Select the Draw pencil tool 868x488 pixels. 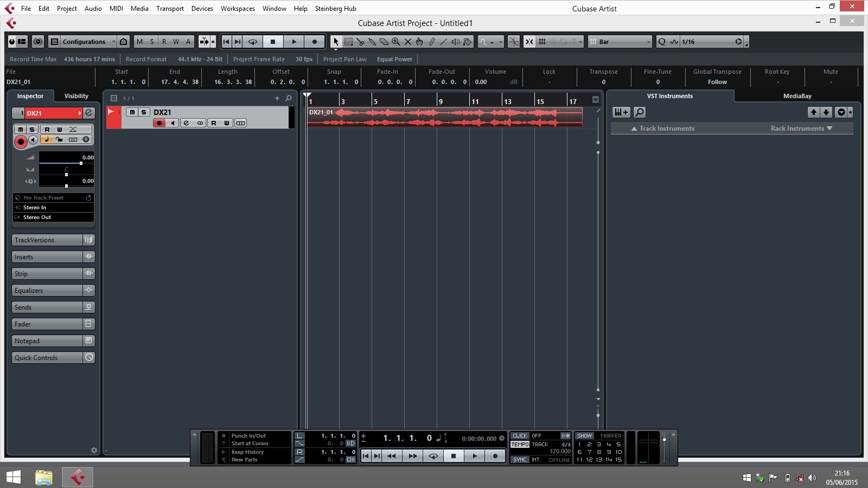point(432,42)
